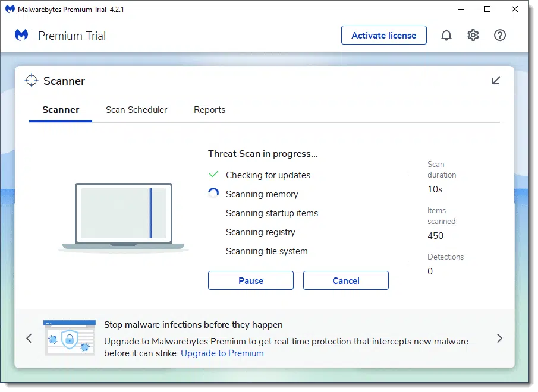Minimize the Malwarebytes window
Viewport: 538px width, 392px height.
click(461, 10)
